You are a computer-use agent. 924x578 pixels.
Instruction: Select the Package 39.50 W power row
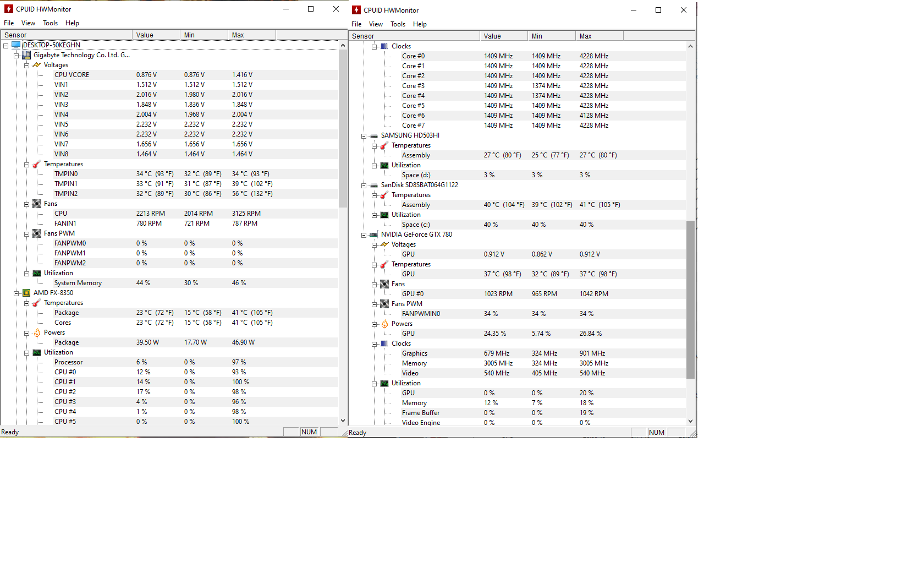click(x=169, y=342)
